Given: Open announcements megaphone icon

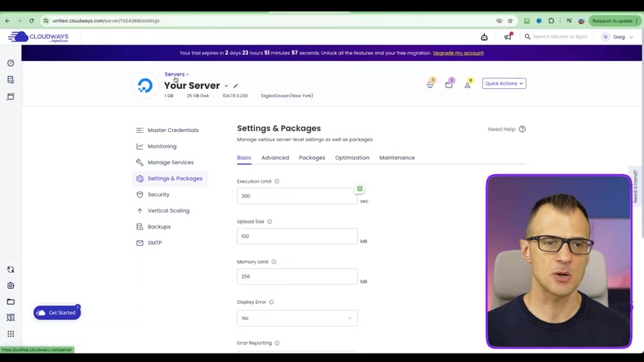Looking at the screenshot, I should click(508, 36).
